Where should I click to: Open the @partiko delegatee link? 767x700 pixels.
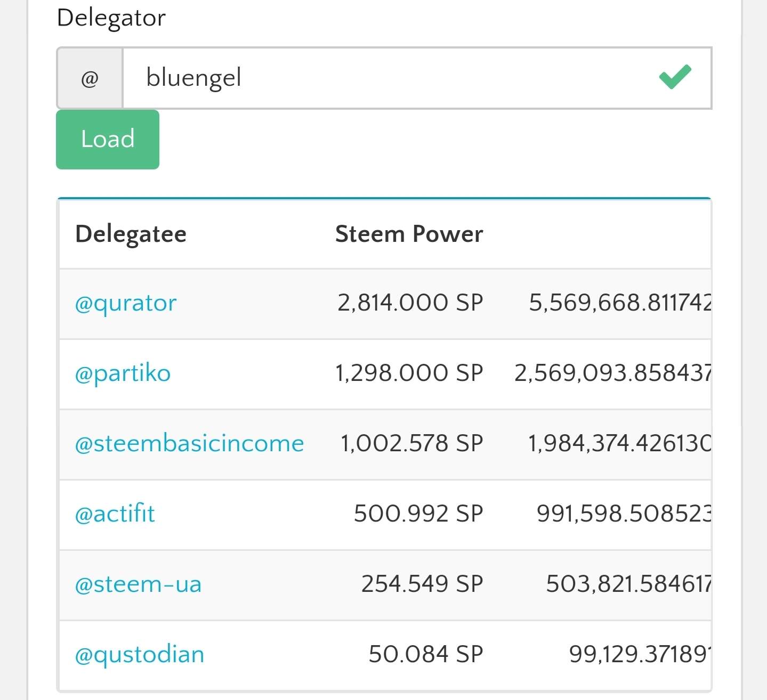[x=123, y=373]
